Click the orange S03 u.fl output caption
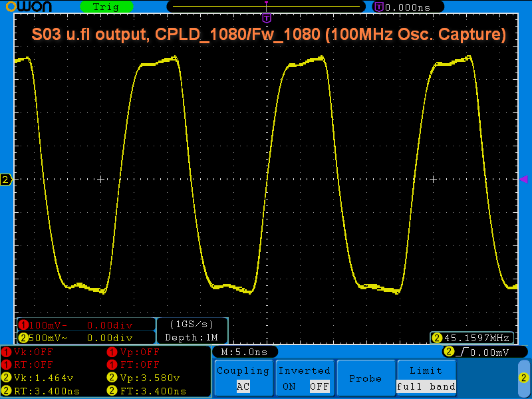Image resolution: width=532 pixels, height=399 pixels. tap(269, 35)
